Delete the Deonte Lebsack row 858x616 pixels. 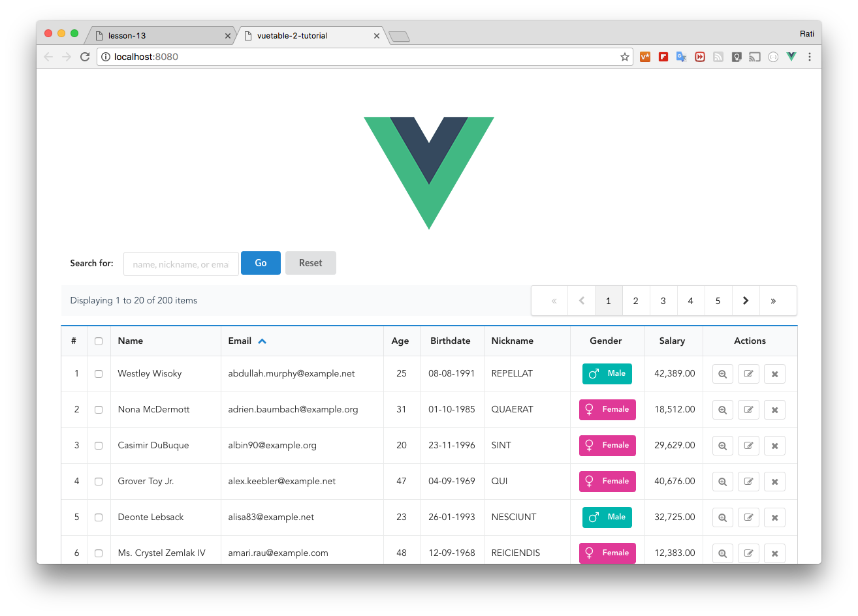pos(774,517)
